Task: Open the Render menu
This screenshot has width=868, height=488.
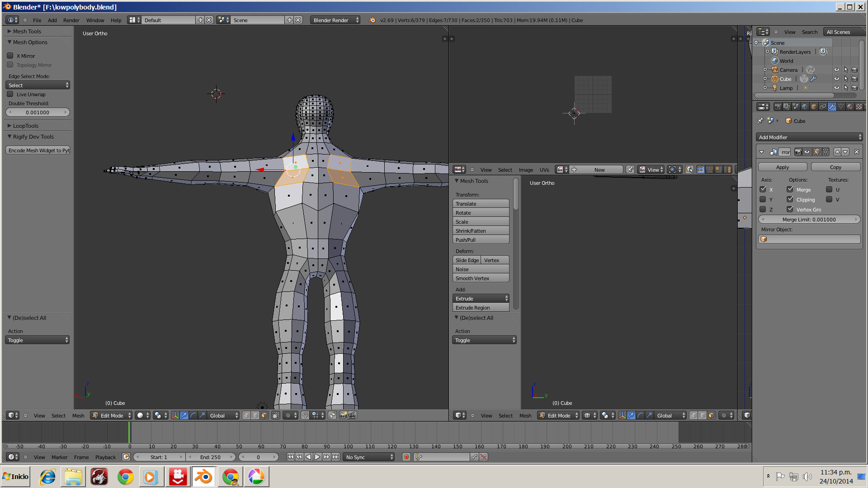Action: point(71,20)
